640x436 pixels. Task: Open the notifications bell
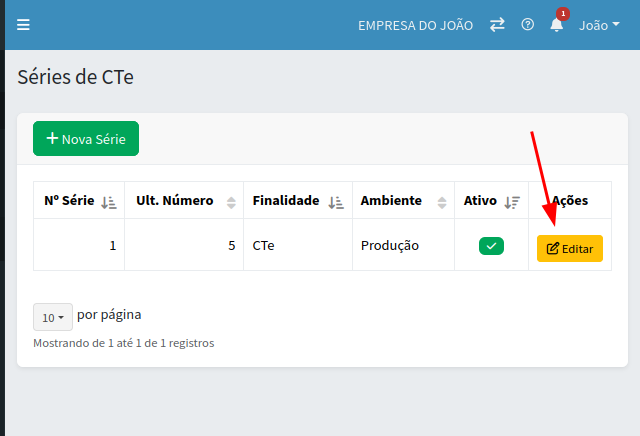click(x=556, y=25)
